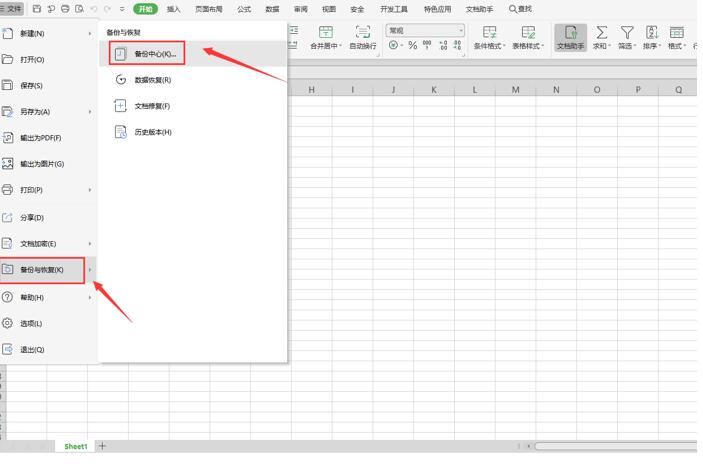
Task: Click the Document Repair (文档修复) icon
Action: click(x=121, y=106)
